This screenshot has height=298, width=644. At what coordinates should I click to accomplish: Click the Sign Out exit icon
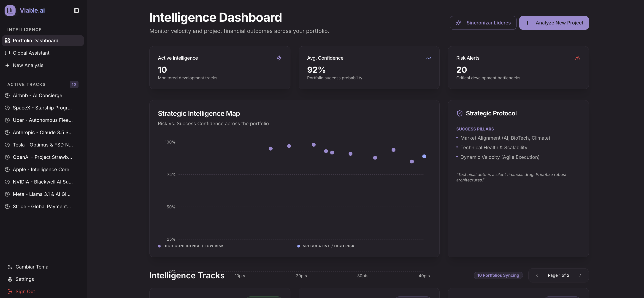coord(10,292)
